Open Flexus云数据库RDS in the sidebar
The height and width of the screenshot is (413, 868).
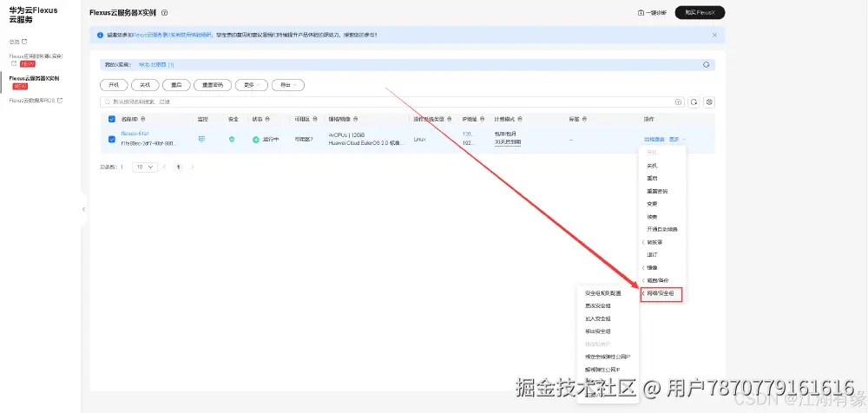coord(32,100)
